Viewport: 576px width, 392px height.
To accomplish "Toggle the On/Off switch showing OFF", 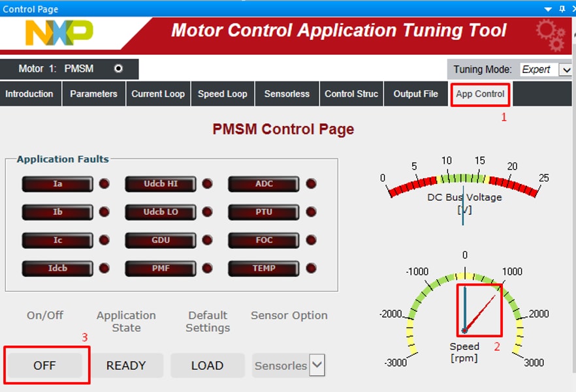I will [45, 365].
